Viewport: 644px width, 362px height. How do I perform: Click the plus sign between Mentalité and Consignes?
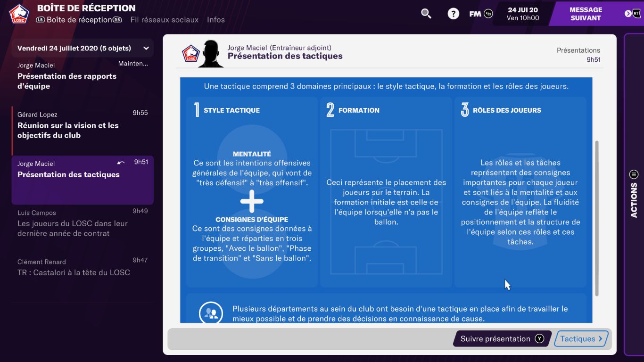pos(252,202)
